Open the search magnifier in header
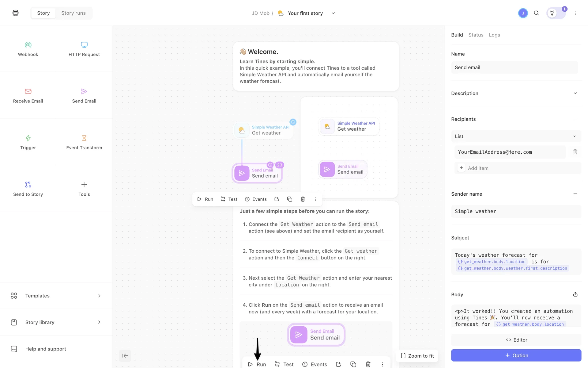 coord(536,13)
